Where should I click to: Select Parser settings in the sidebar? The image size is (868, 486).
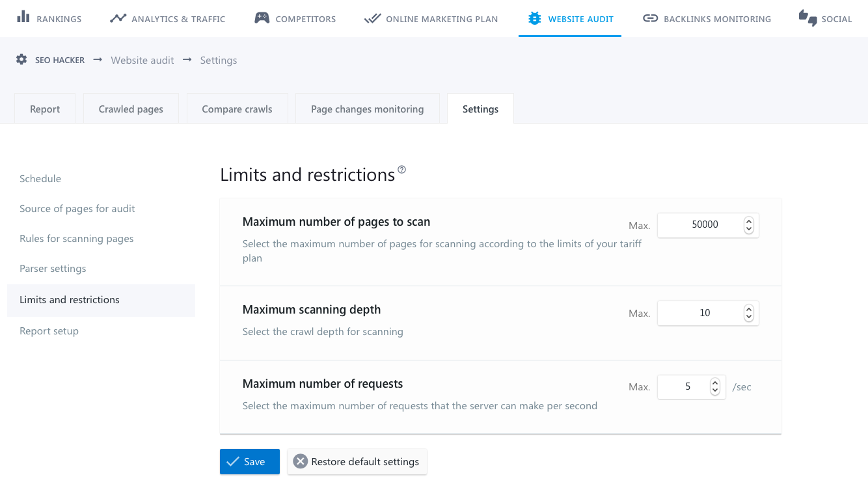[53, 269]
